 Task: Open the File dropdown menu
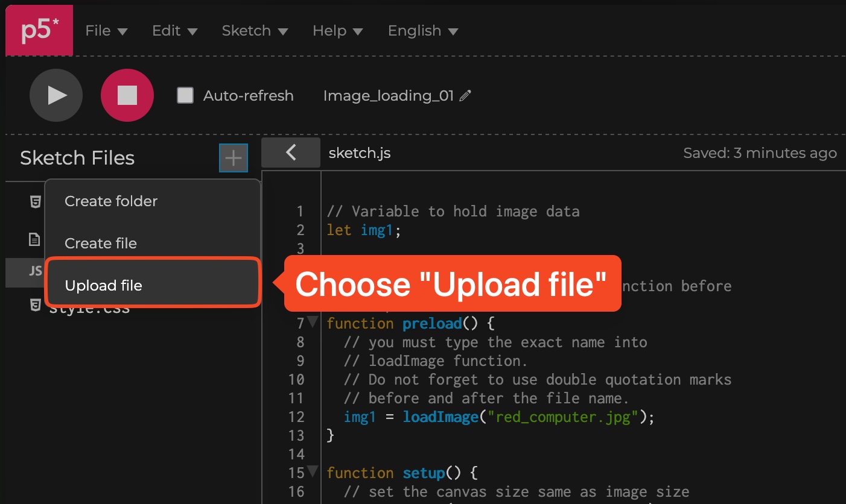tap(106, 31)
